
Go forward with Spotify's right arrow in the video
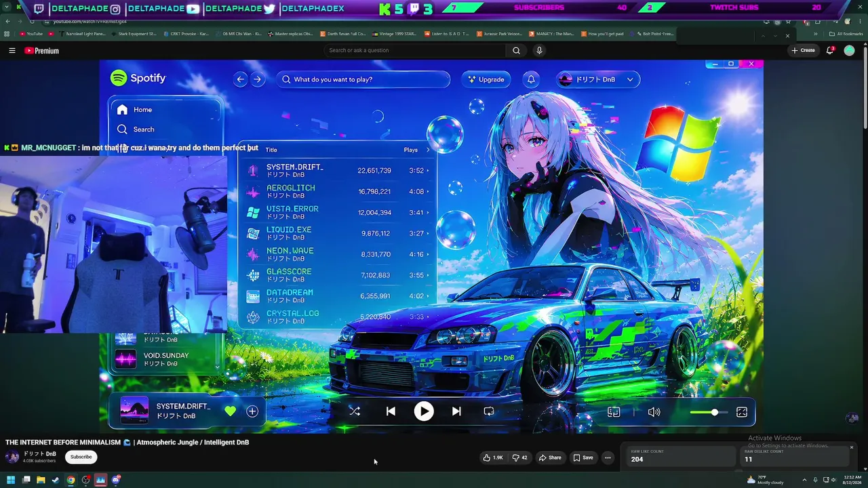tap(257, 79)
